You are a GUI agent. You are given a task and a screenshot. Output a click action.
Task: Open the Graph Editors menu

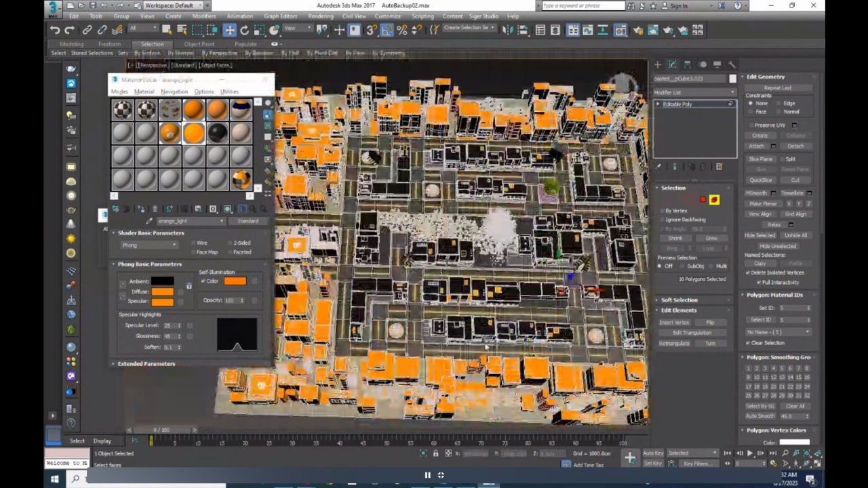tap(280, 16)
